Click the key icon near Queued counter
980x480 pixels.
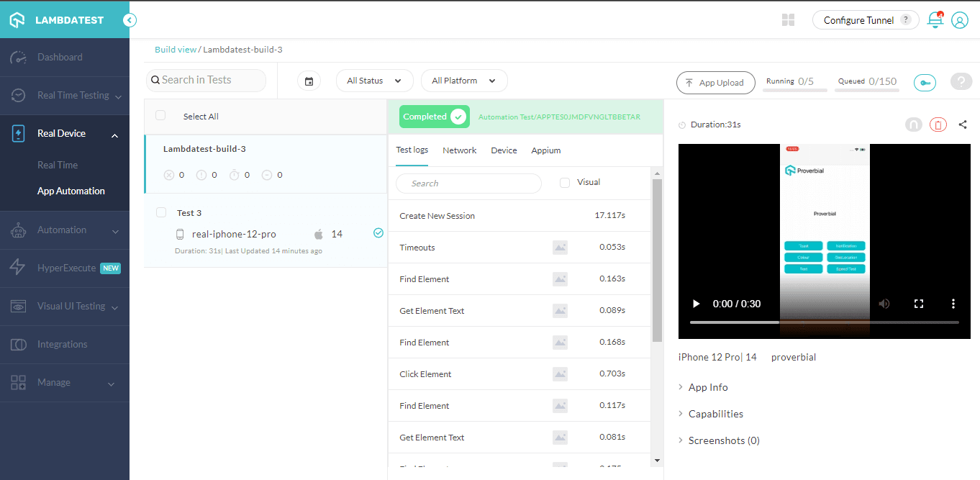tap(925, 83)
